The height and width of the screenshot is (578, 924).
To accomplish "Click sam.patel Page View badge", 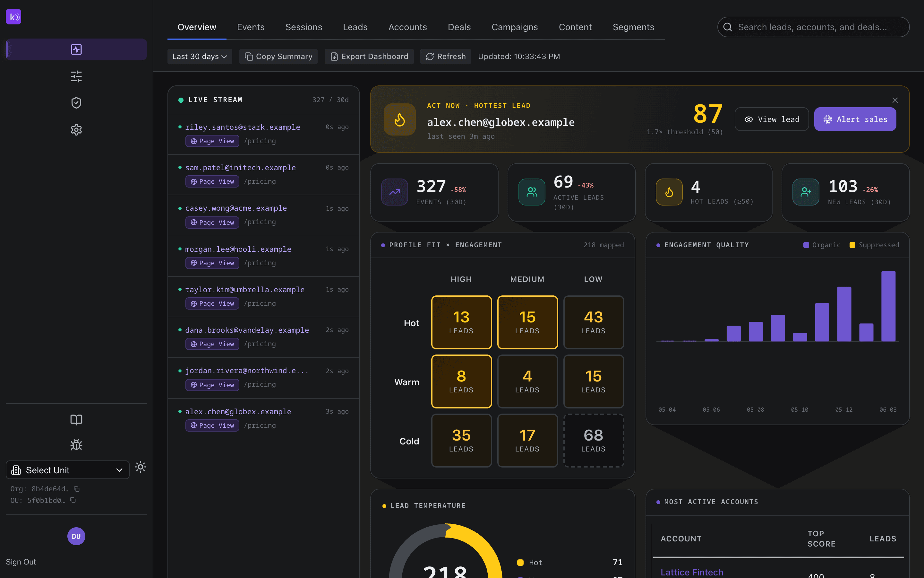I will click(x=212, y=181).
